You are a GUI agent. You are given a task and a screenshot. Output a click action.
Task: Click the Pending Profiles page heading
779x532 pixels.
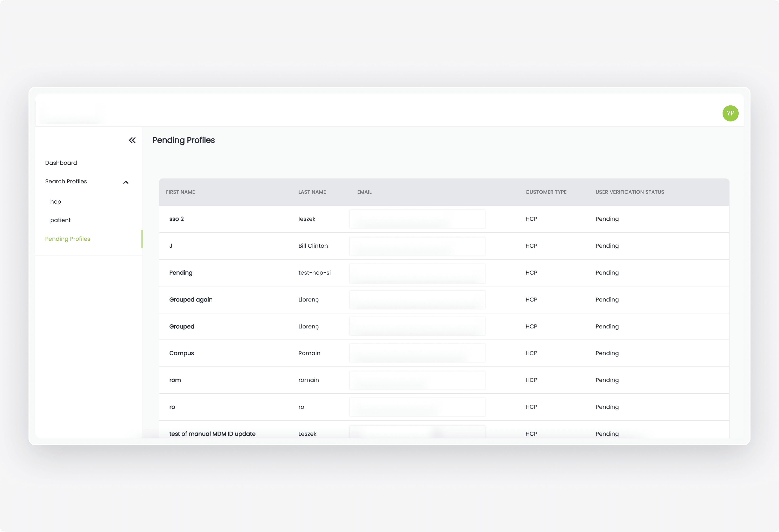[x=183, y=140]
